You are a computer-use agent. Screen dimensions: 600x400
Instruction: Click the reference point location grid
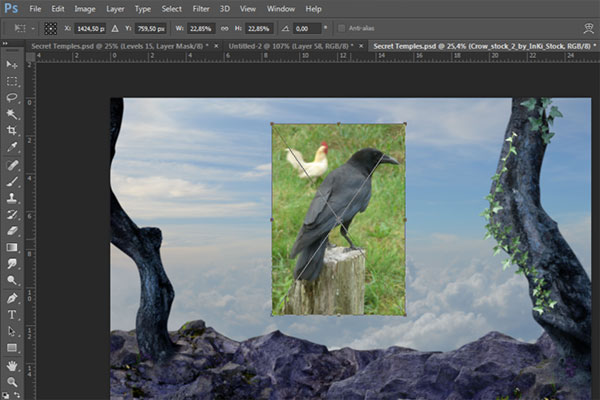(51, 28)
